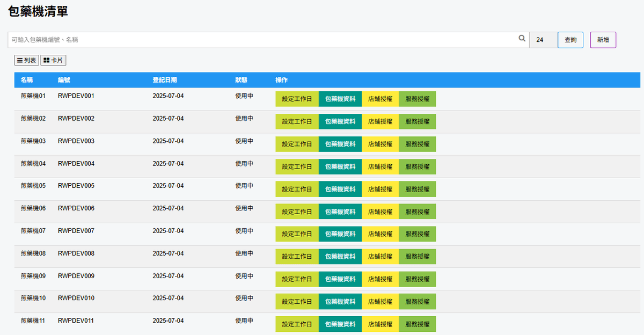Open 設定工作日 for 煎藥機01

click(297, 99)
